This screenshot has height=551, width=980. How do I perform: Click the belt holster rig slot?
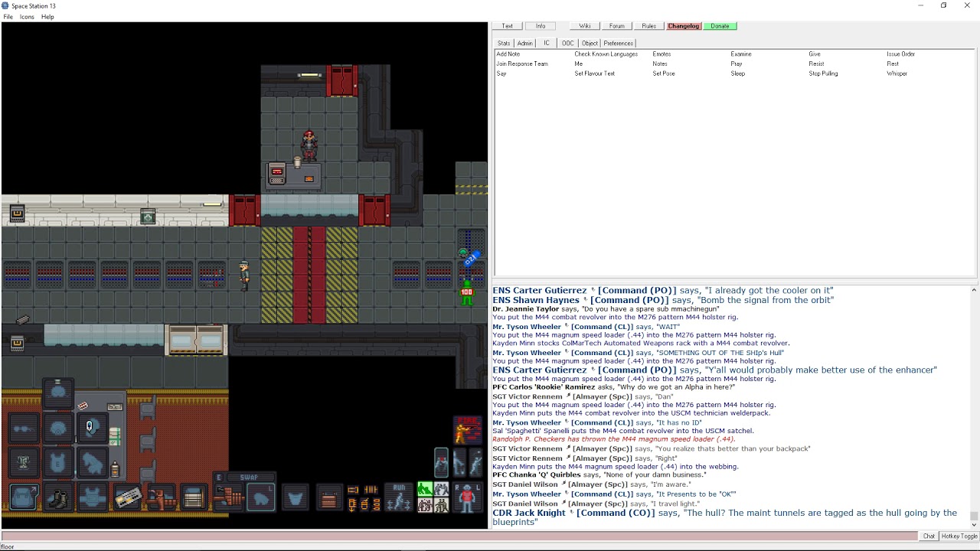162,497
